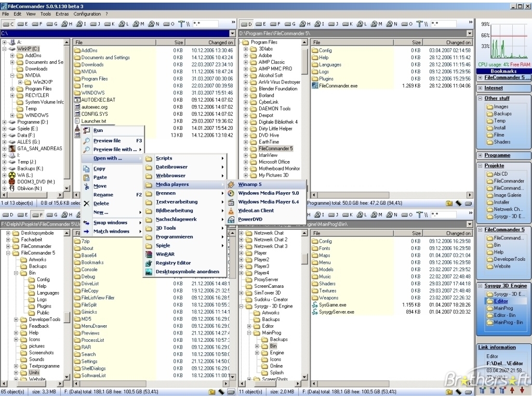
Task: Switch the top-right panel to drive D
Action: (247, 24)
